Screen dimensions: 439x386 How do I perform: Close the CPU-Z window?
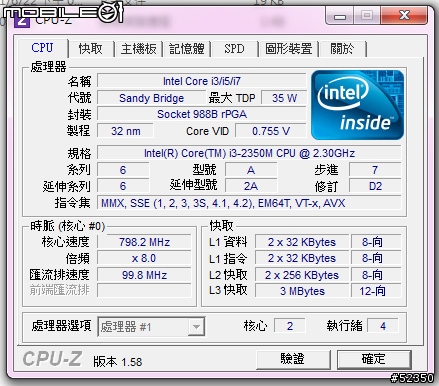(x=404, y=15)
